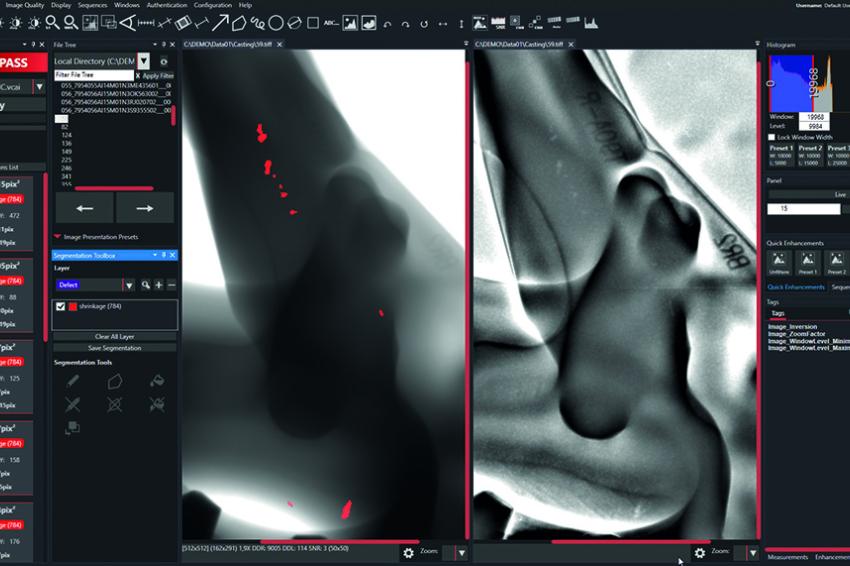Open the Sequences menu
This screenshot has height=566, width=850.
coord(93,5)
